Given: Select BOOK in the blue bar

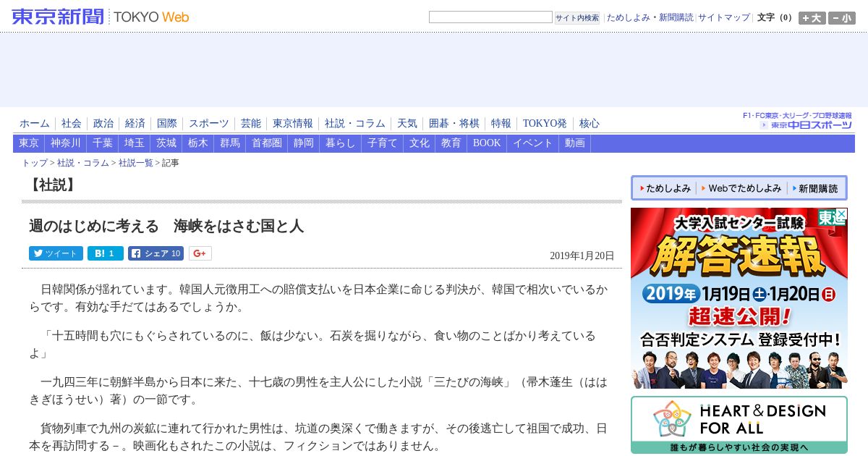Looking at the screenshot, I should point(487,143).
